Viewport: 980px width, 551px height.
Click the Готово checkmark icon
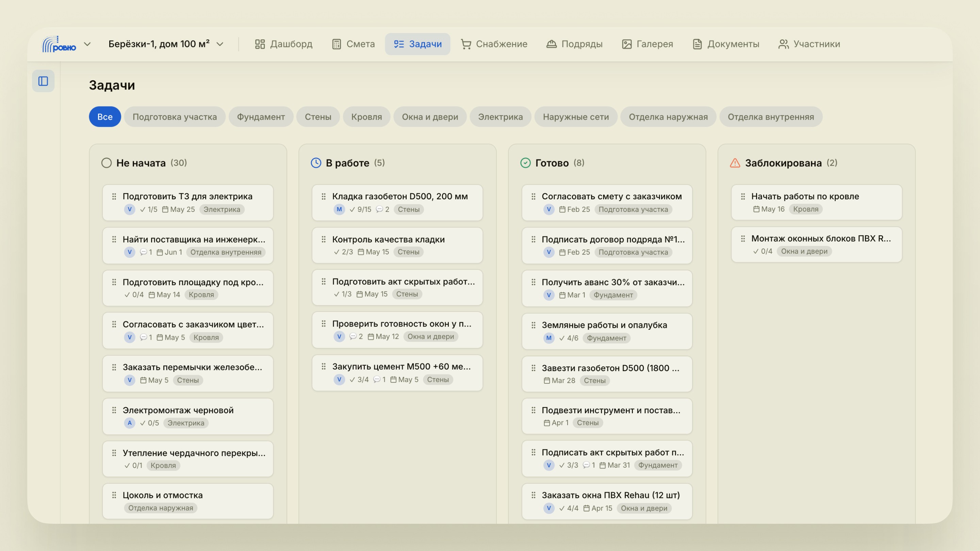(x=525, y=163)
